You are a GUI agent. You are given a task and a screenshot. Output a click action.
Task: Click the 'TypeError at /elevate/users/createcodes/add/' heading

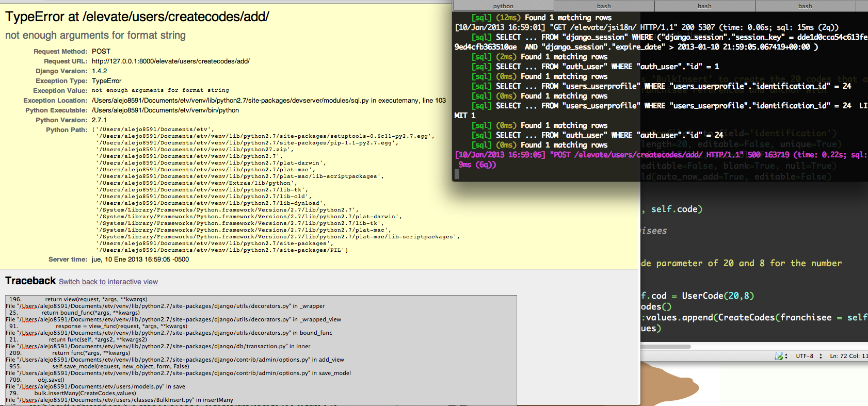pyautogui.click(x=137, y=17)
